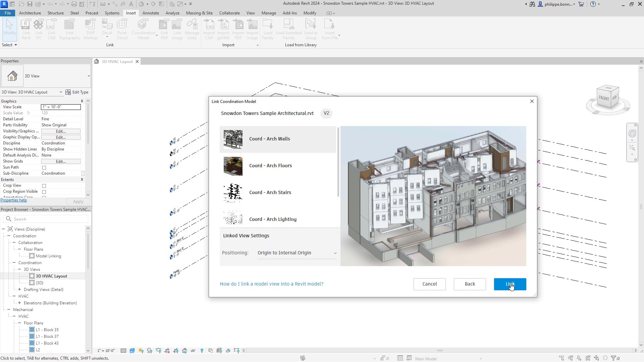
Task: Click the Link Revit tool
Action: click(26, 29)
